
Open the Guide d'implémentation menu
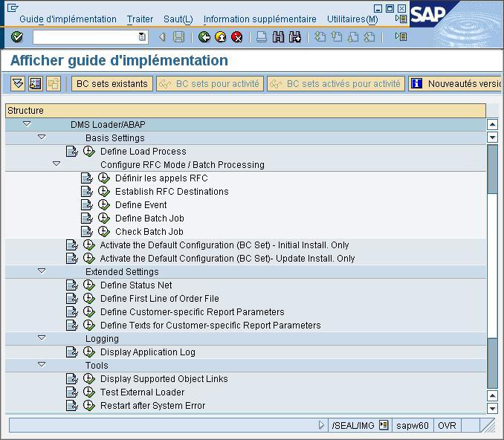[68, 19]
